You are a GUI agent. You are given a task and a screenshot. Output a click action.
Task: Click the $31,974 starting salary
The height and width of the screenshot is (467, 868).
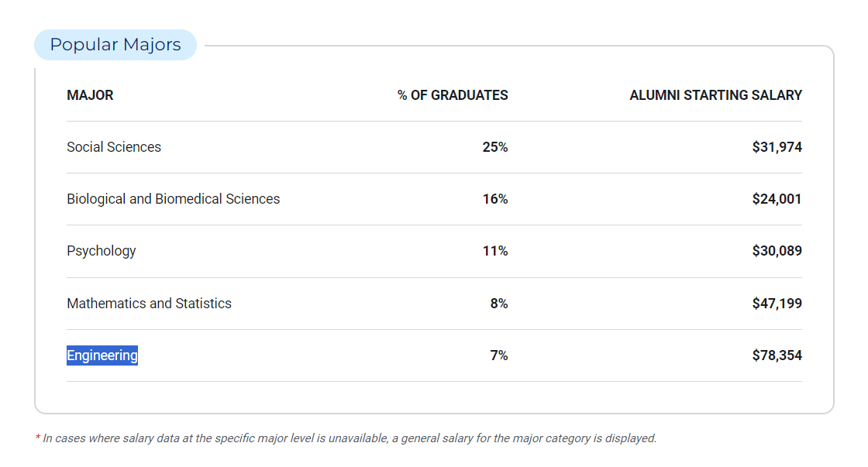click(777, 147)
